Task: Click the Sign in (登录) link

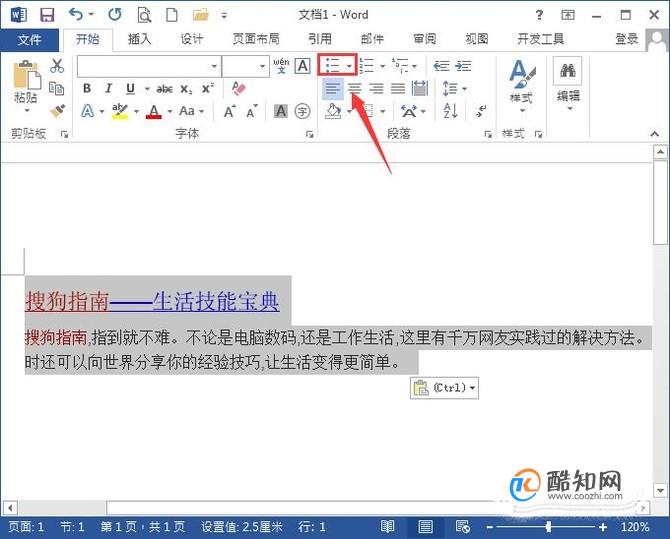Action: 626,39
